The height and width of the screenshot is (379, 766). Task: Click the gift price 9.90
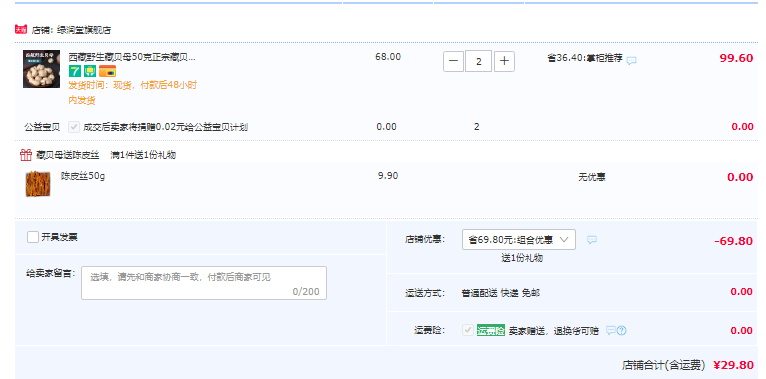(x=388, y=176)
